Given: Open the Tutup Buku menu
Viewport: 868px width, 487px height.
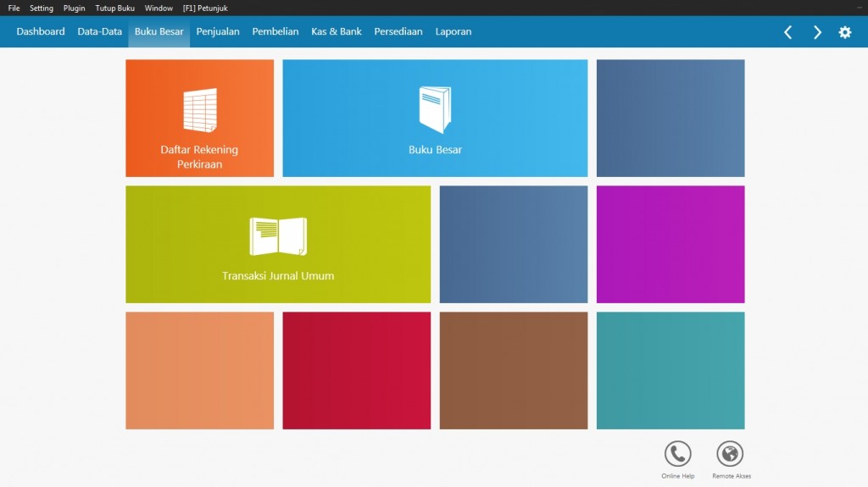Looking at the screenshot, I should point(114,8).
